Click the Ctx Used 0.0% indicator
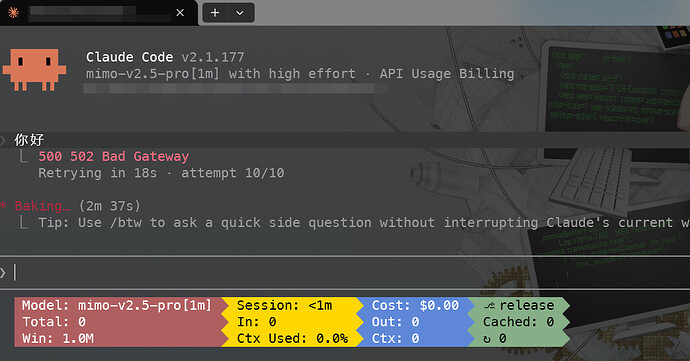Image resolution: width=690 pixels, height=361 pixels. tap(292, 339)
